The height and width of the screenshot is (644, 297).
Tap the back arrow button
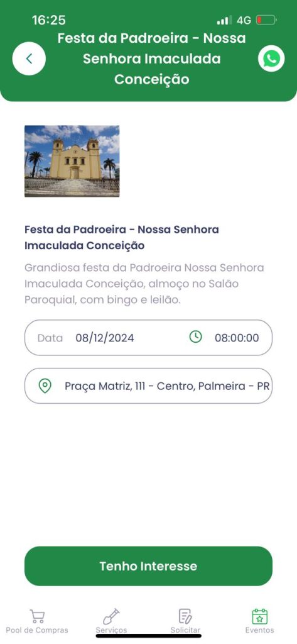tap(29, 58)
